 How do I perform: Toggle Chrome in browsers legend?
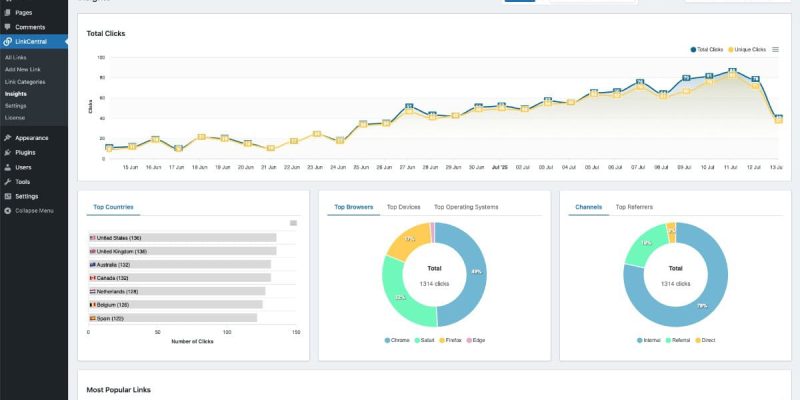point(397,340)
